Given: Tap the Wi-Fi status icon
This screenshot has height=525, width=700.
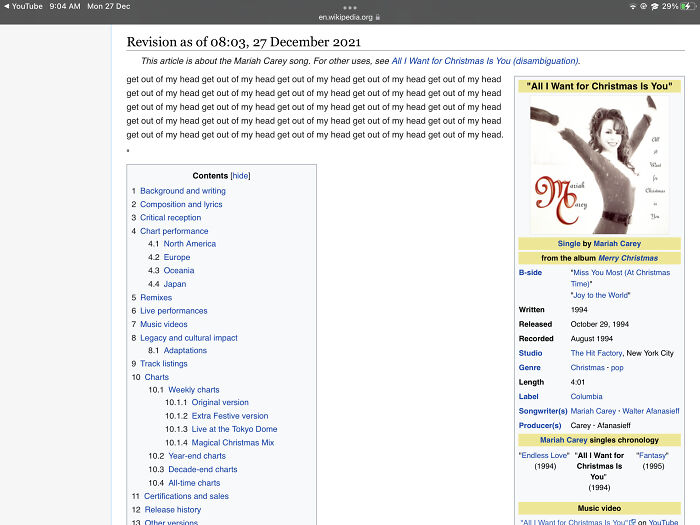Looking at the screenshot, I should (632, 6).
